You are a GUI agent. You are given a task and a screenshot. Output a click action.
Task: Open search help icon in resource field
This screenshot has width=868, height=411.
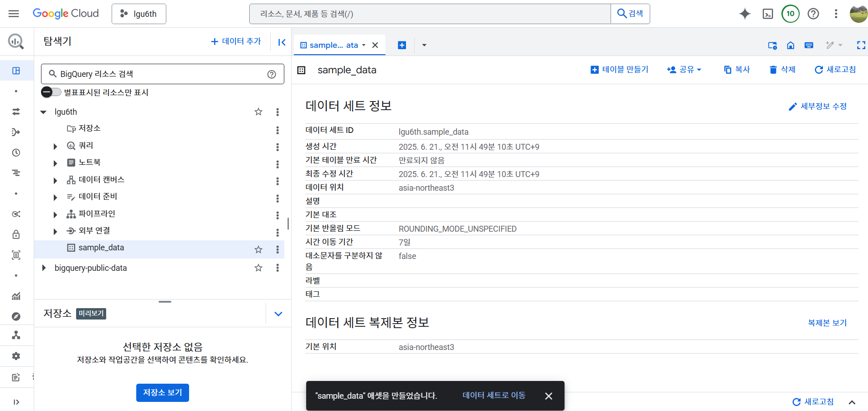[x=272, y=74]
